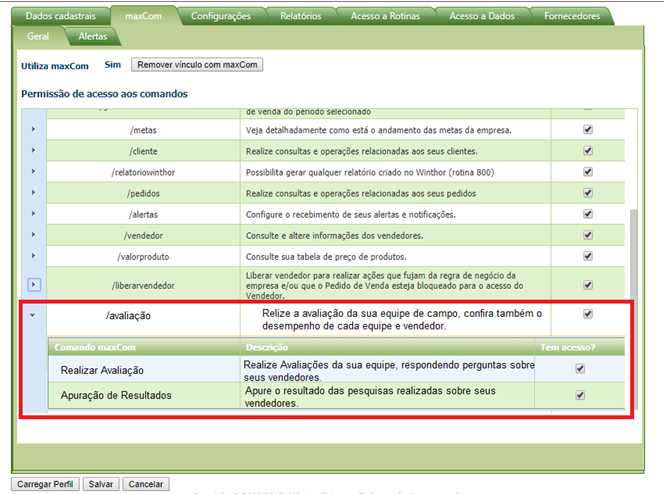Expand the /cliente command row
664x494 pixels.
point(34,151)
